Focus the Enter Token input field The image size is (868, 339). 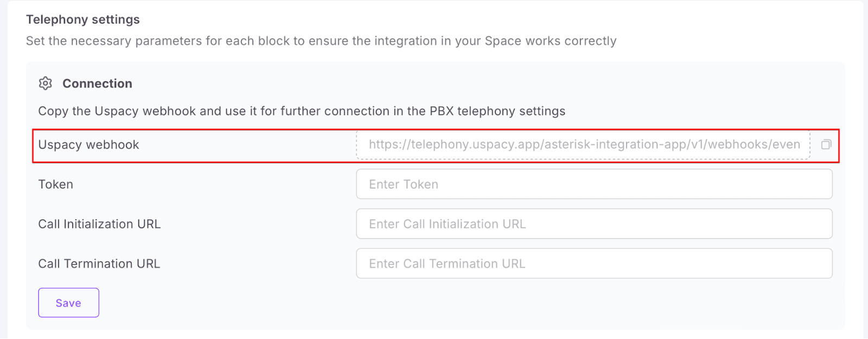(x=594, y=184)
